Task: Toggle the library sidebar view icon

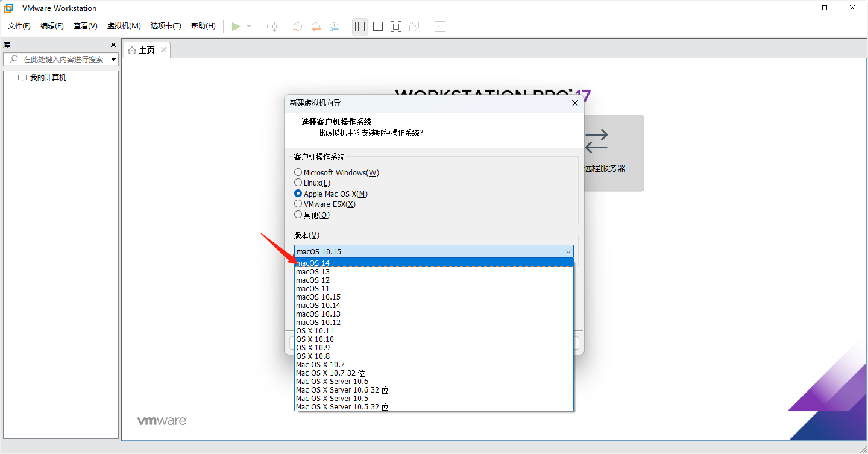Action: tap(360, 27)
